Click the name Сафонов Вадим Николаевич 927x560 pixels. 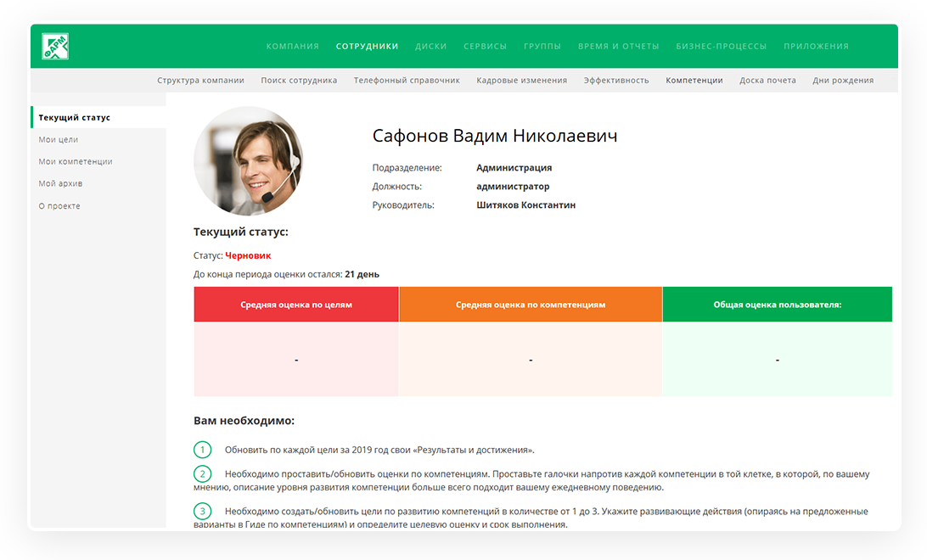[495, 136]
